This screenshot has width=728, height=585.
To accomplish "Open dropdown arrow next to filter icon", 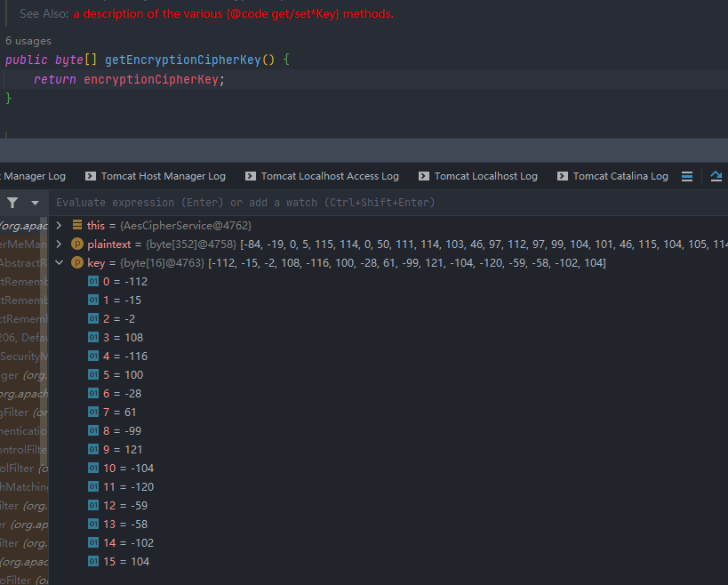I will click(x=35, y=203).
